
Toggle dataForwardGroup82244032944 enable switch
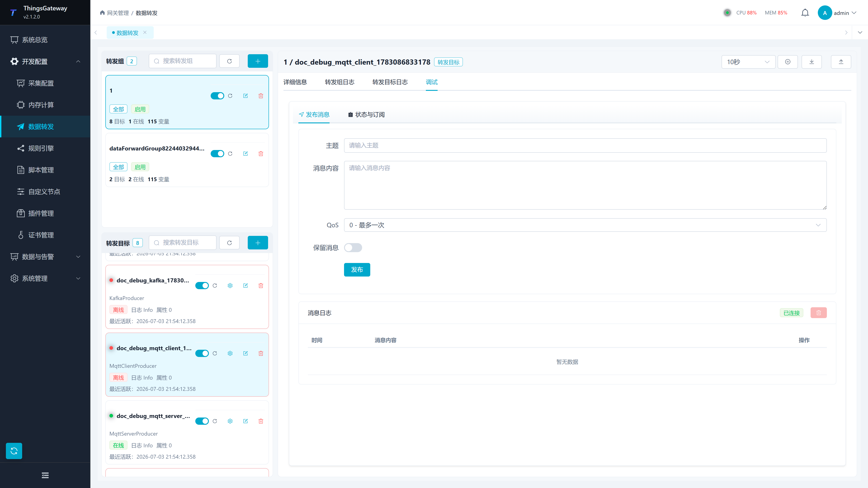pos(217,154)
